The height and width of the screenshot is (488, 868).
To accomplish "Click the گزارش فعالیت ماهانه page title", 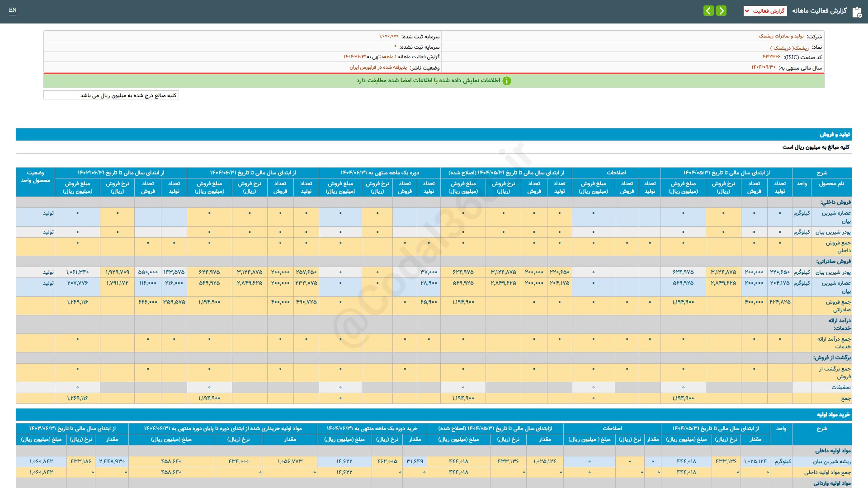I will 819,11.
